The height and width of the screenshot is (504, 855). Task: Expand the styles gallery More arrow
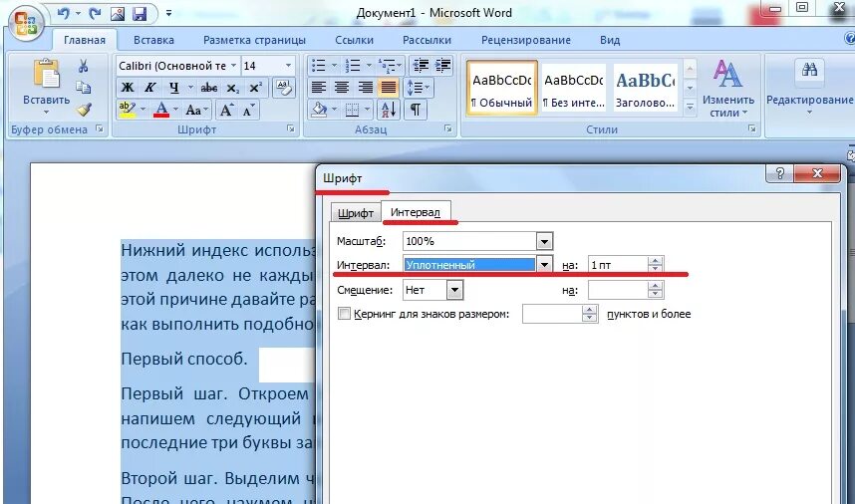coord(690,108)
